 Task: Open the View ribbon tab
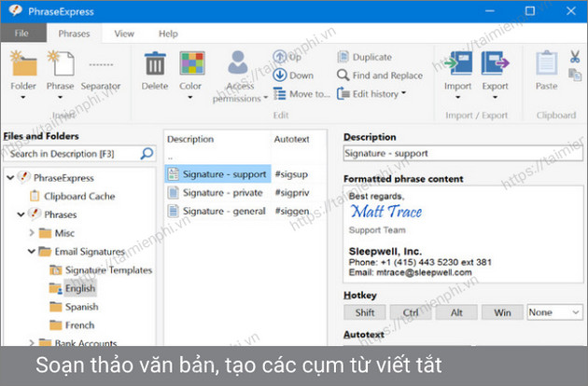coord(124,34)
